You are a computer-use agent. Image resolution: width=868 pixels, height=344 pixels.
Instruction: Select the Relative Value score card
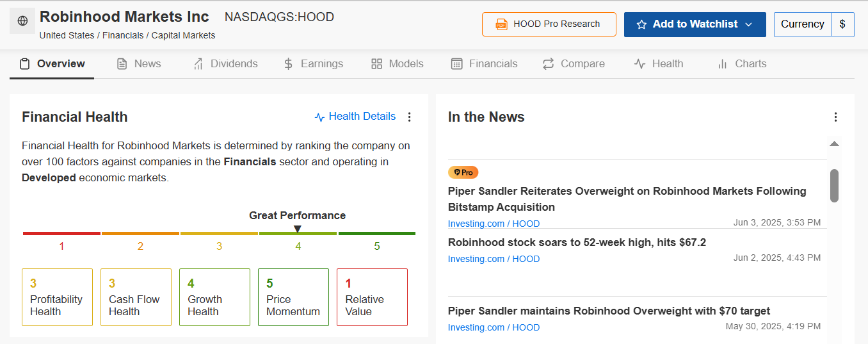click(x=372, y=297)
